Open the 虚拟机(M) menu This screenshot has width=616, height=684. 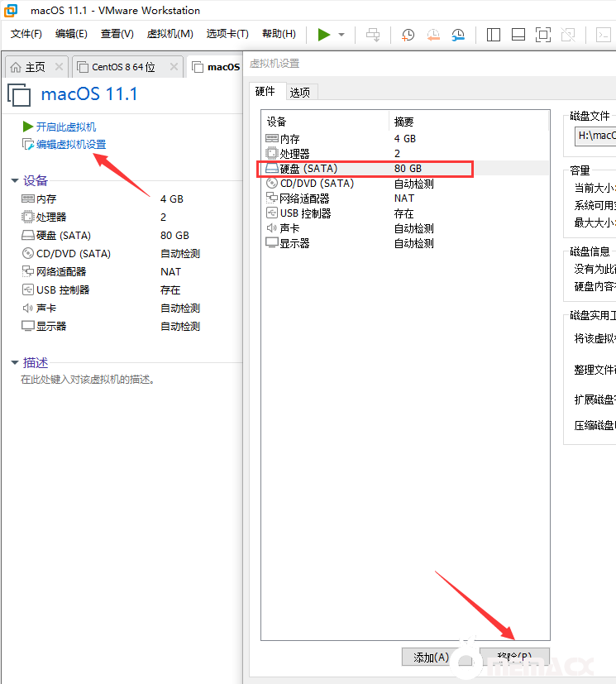[x=170, y=34]
